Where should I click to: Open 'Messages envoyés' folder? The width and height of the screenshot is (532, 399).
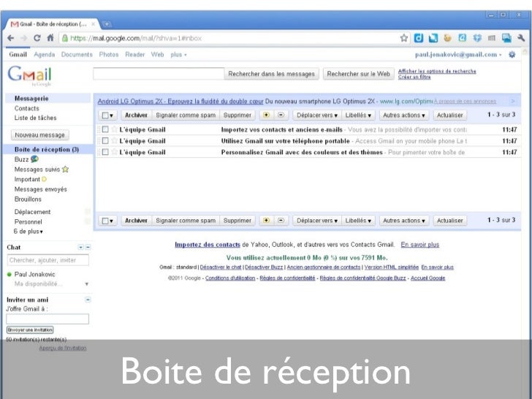(x=41, y=189)
